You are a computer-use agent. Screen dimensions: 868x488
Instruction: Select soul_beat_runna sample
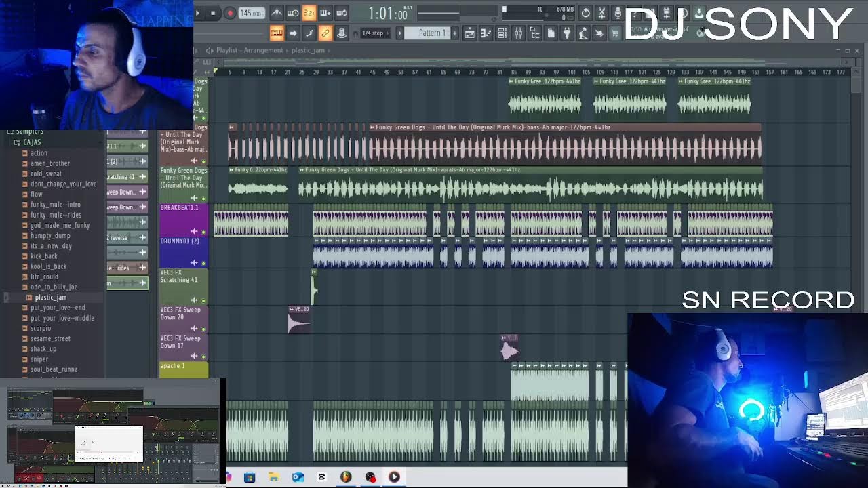coord(54,369)
